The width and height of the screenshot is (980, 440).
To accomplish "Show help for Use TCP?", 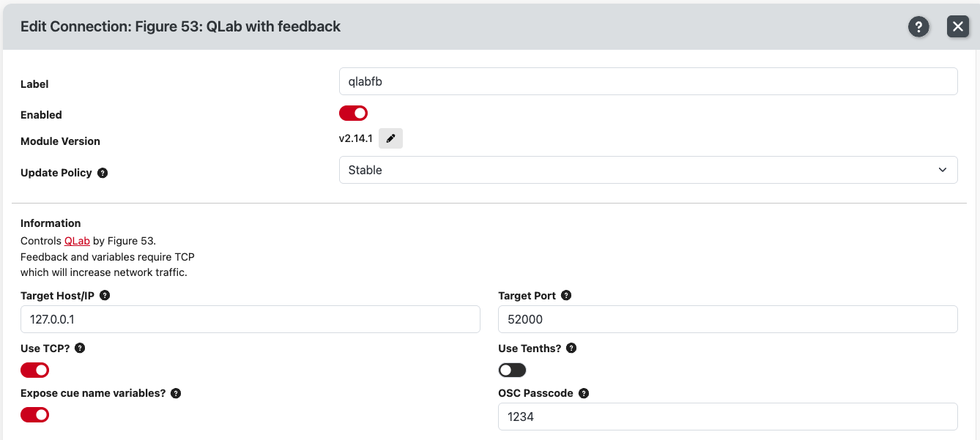I will click(x=80, y=348).
